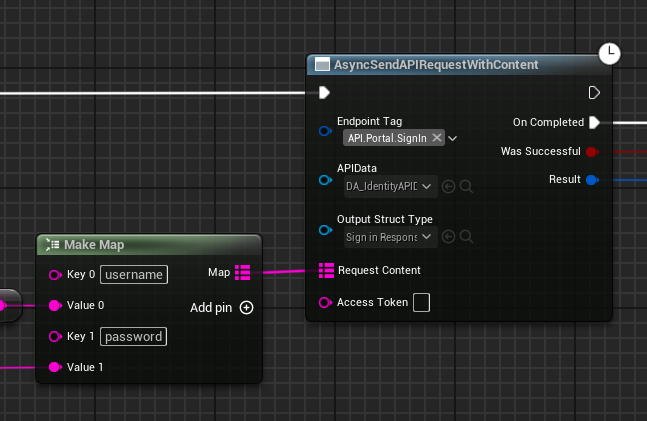
Task: Select the Make Map node title
Action: point(94,245)
